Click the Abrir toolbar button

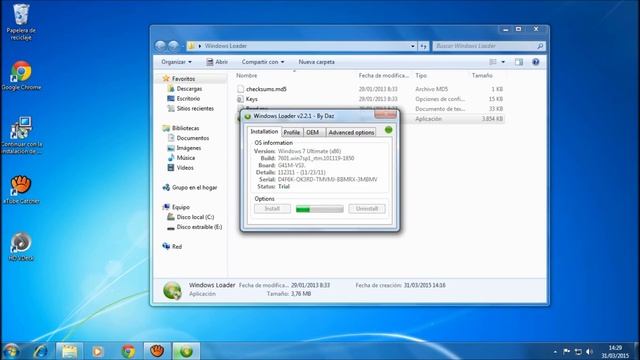217,62
